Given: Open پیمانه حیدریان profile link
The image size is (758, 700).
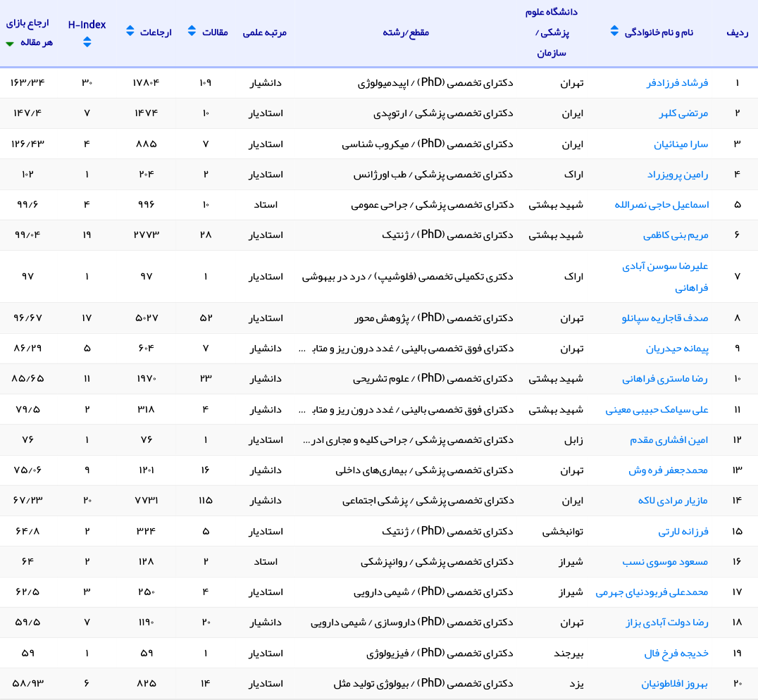Looking at the screenshot, I should tap(677, 349).
